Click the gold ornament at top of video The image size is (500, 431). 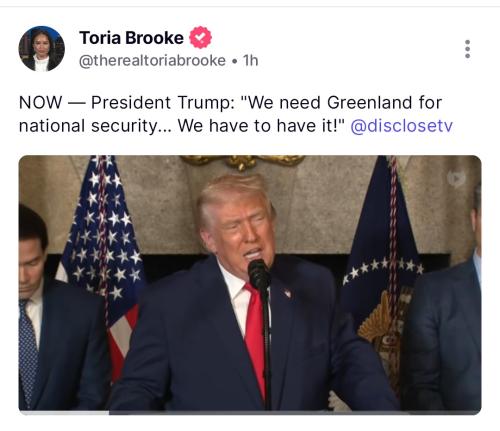tap(242, 162)
